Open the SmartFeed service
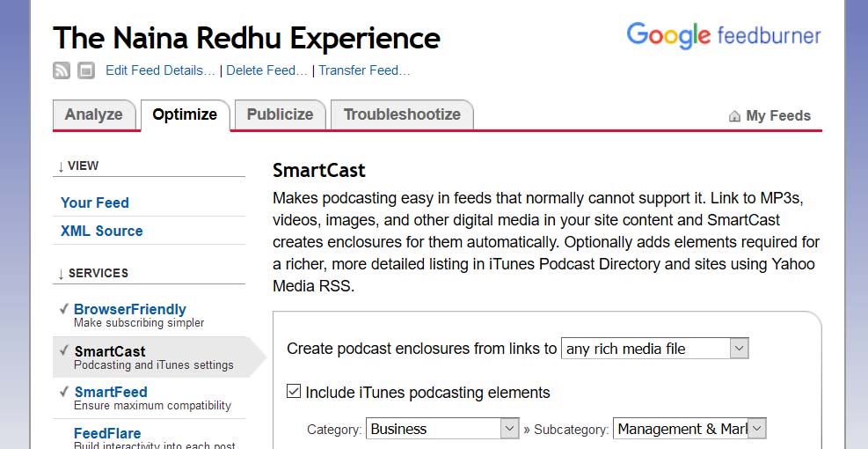 click(x=111, y=392)
